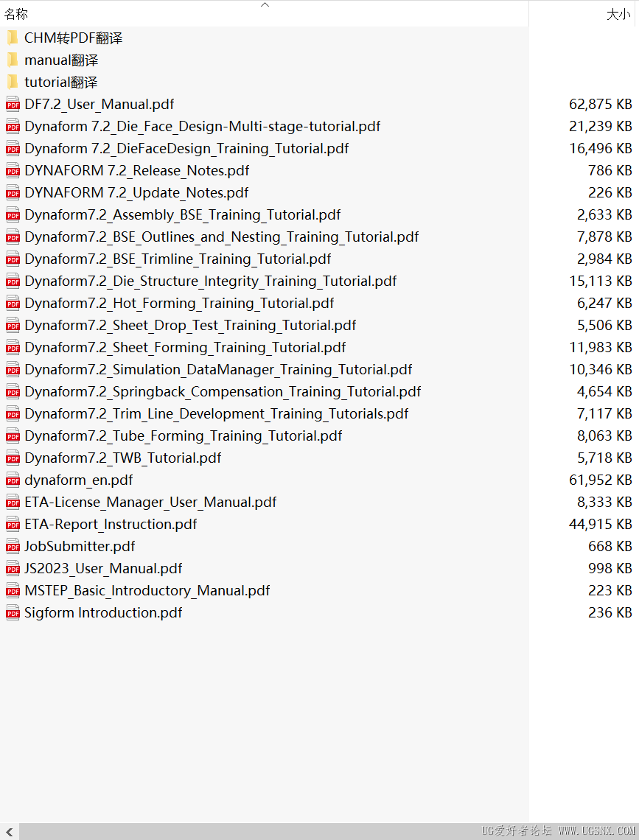The image size is (639, 840).
Task: Select JS2023_User_Manual.pdf file name
Action: [x=103, y=568]
